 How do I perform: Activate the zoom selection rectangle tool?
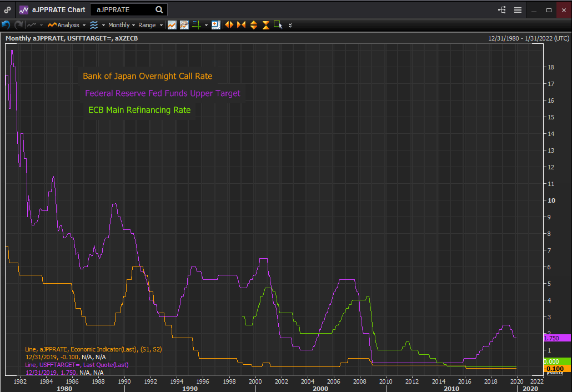tap(277, 24)
